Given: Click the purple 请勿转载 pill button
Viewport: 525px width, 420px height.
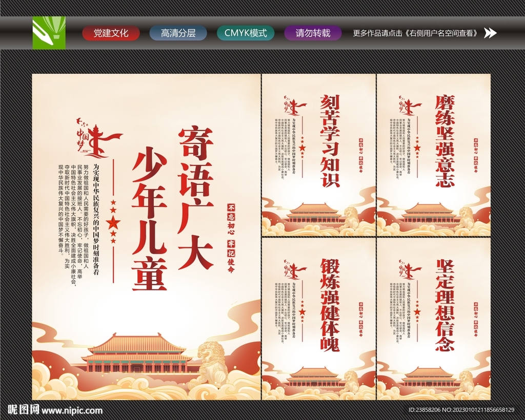Looking at the screenshot, I should pyautogui.click(x=313, y=33).
